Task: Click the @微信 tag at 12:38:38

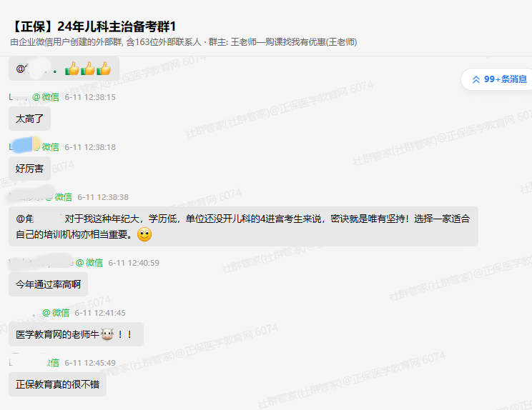Action: (59, 197)
